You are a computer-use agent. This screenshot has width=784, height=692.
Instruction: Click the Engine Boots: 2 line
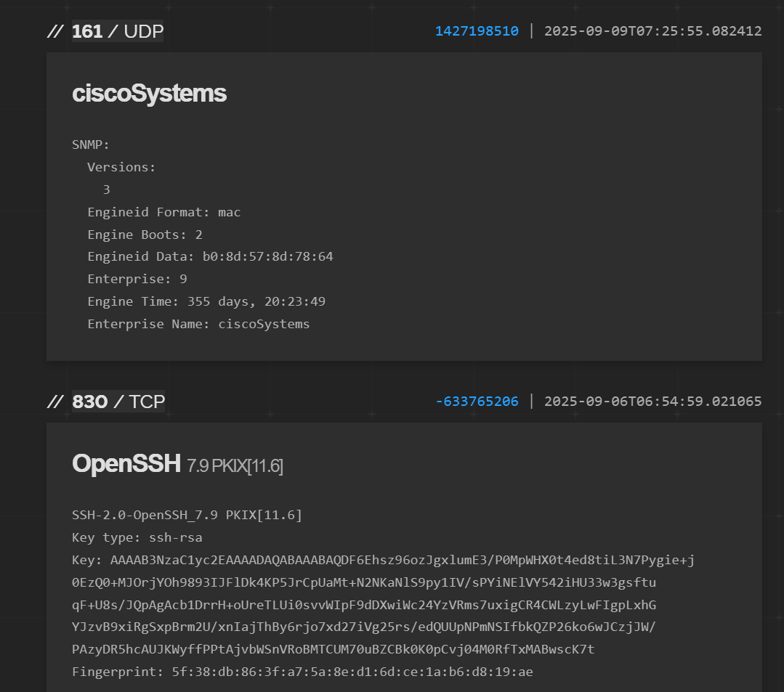tap(145, 235)
